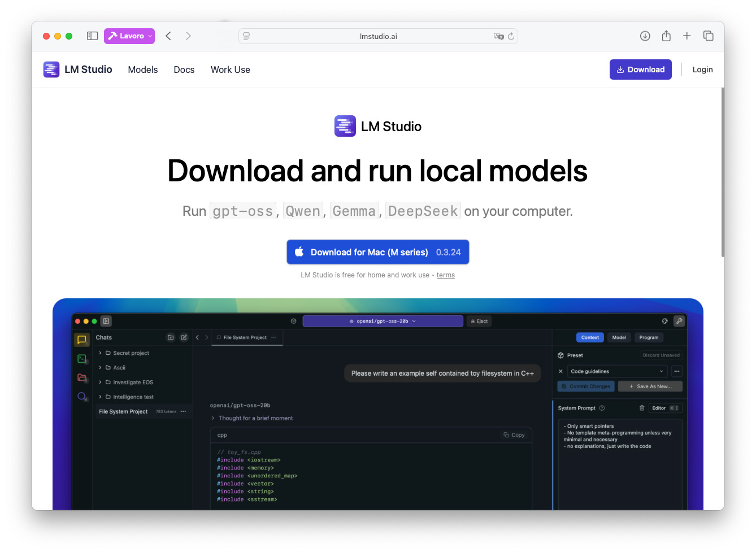Open a new tab
The height and width of the screenshot is (552, 756).
[687, 36]
